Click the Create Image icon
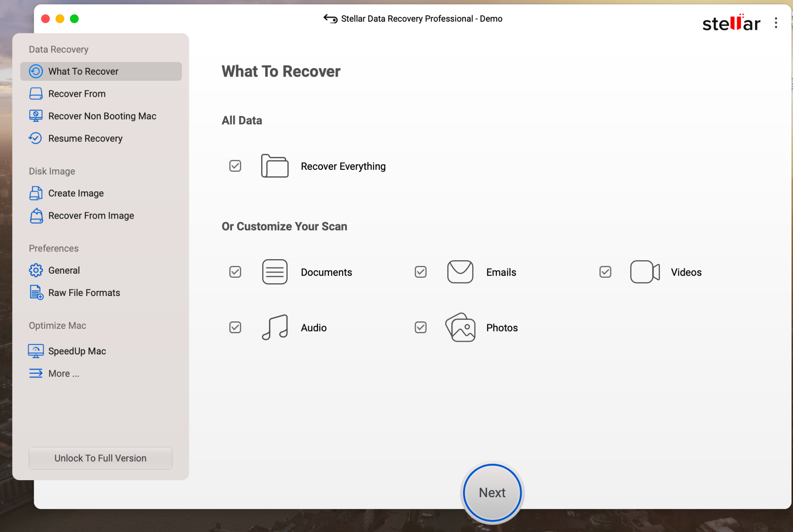The width and height of the screenshot is (793, 532). (36, 193)
